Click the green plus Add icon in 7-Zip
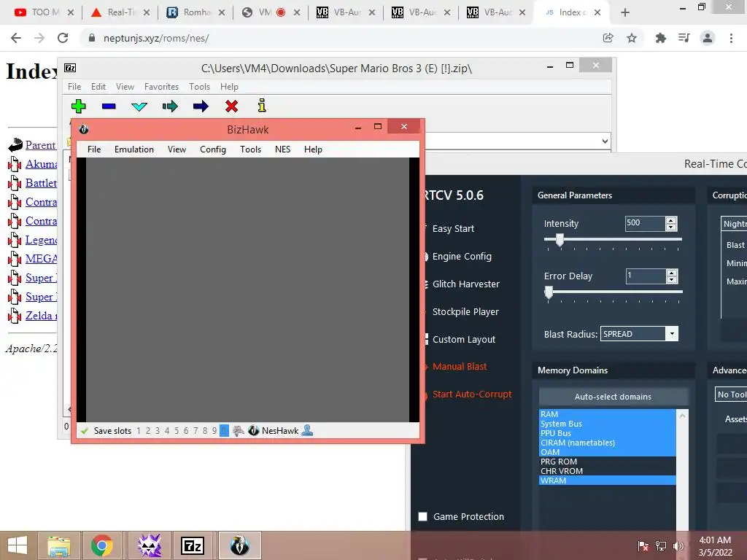Screen dimensions: 747x560 [79, 106]
